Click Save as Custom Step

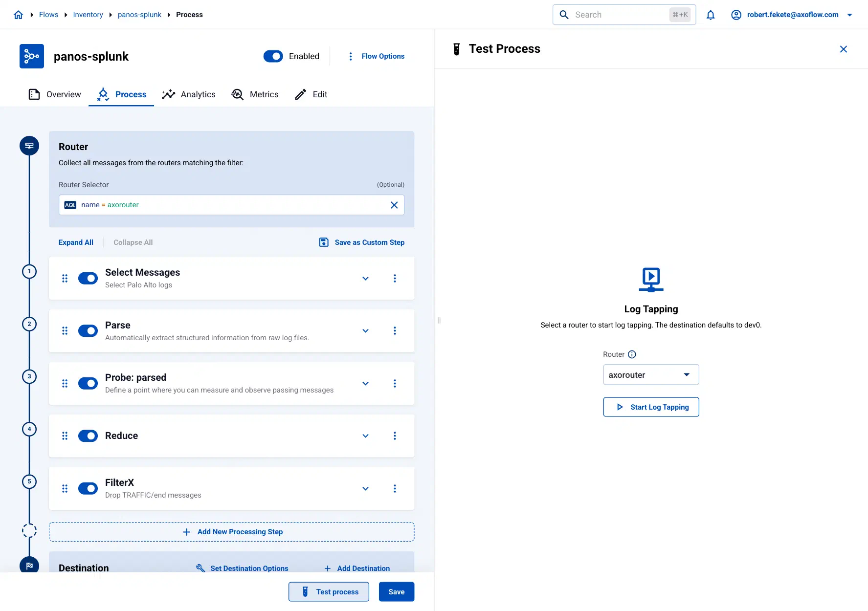click(362, 242)
